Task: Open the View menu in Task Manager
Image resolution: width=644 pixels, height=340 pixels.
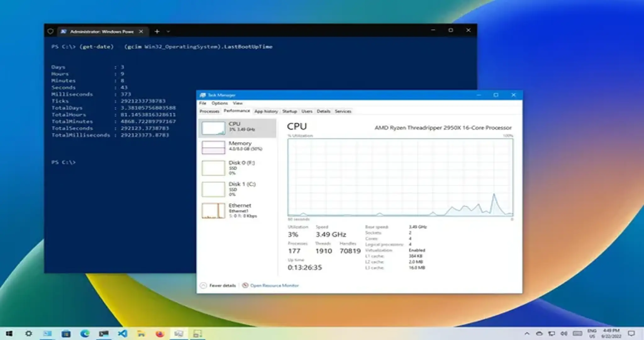Action: (238, 103)
